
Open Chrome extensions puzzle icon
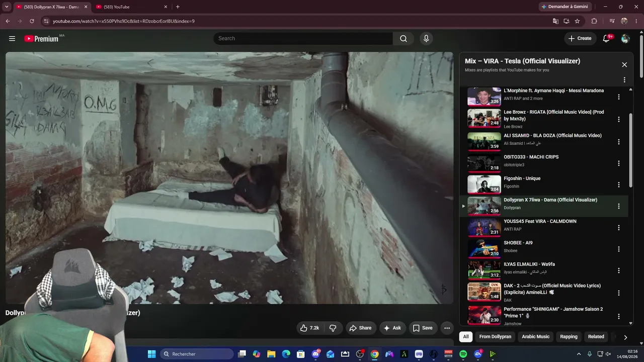[x=594, y=21]
